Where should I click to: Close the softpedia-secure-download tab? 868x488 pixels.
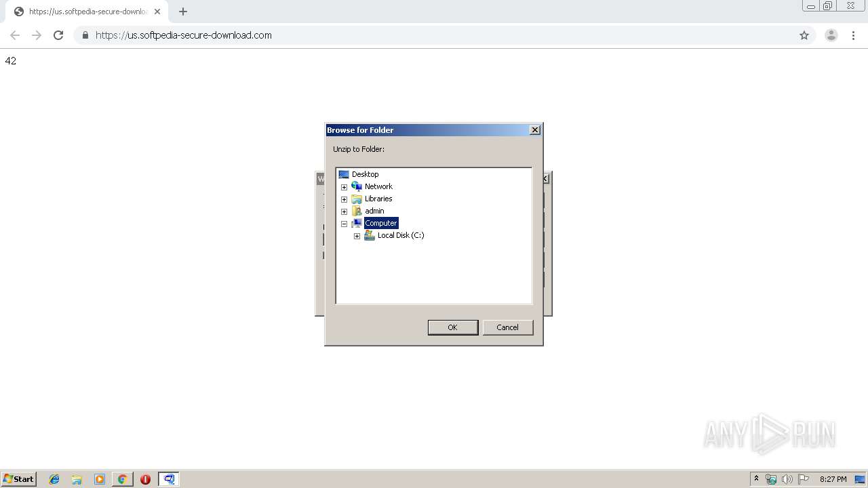click(x=157, y=12)
